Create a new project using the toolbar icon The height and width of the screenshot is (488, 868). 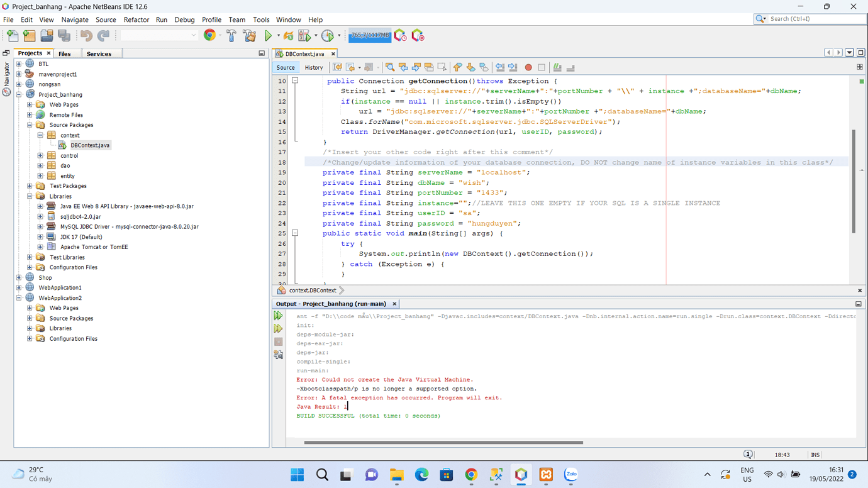coord(29,36)
